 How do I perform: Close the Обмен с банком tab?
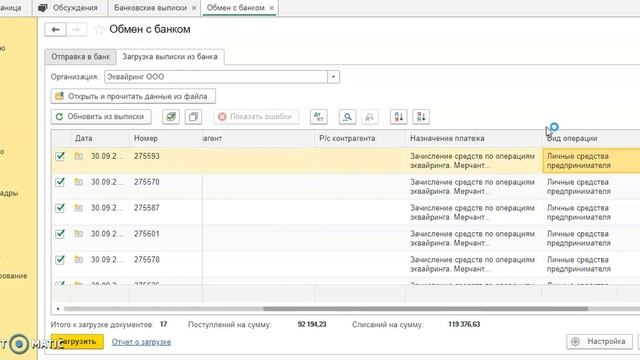[x=271, y=8]
